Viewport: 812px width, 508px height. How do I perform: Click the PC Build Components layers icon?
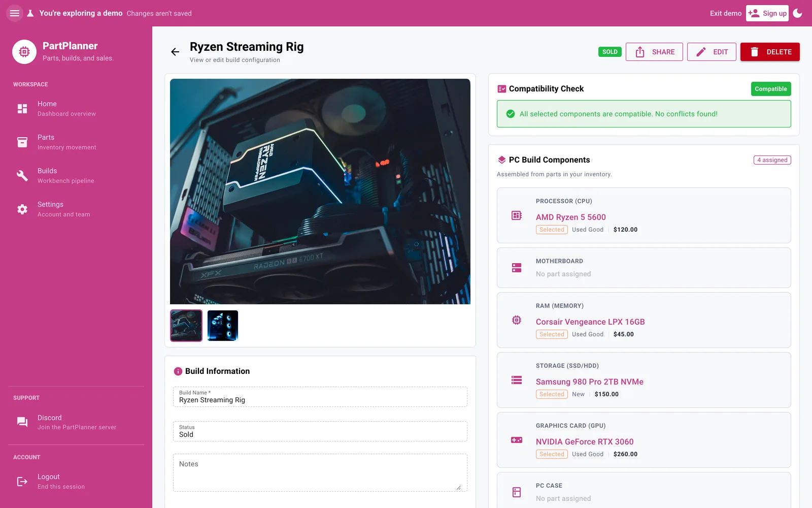(x=502, y=160)
